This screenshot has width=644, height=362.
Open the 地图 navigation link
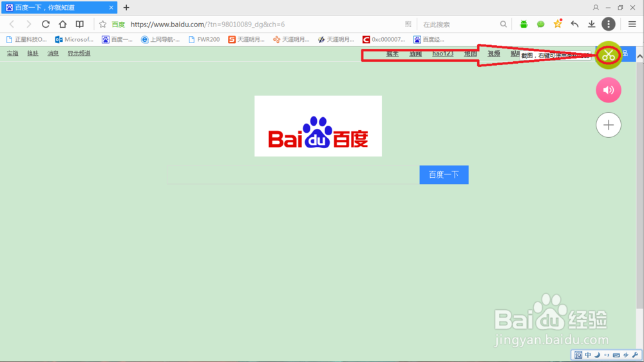tap(470, 54)
